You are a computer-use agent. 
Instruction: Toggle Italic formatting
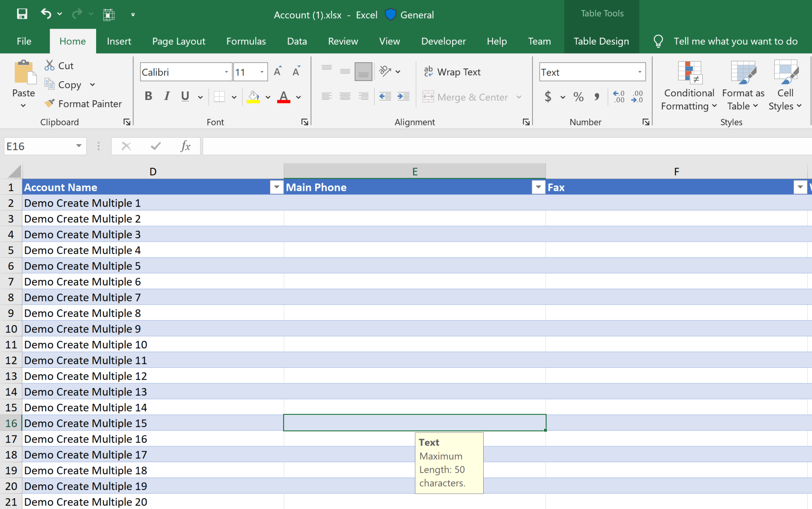click(x=167, y=96)
